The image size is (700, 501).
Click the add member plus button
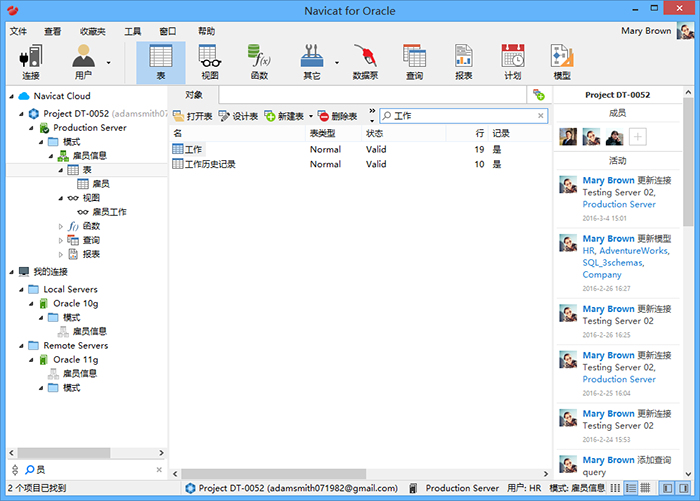click(x=637, y=137)
